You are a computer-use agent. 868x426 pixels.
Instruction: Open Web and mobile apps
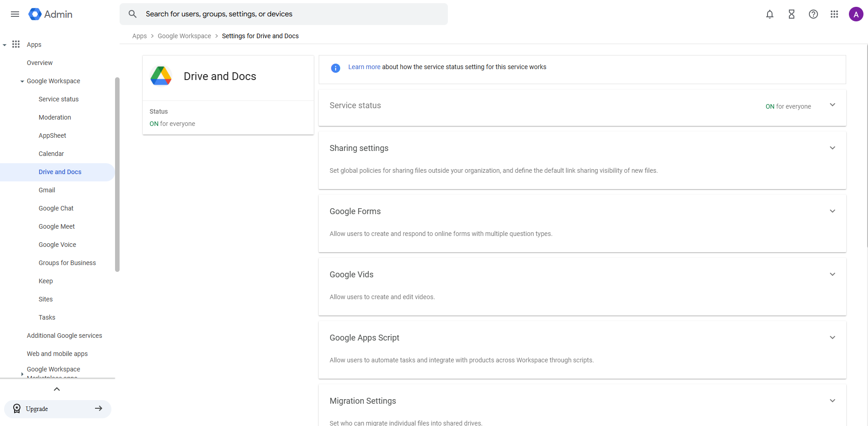[57, 354]
